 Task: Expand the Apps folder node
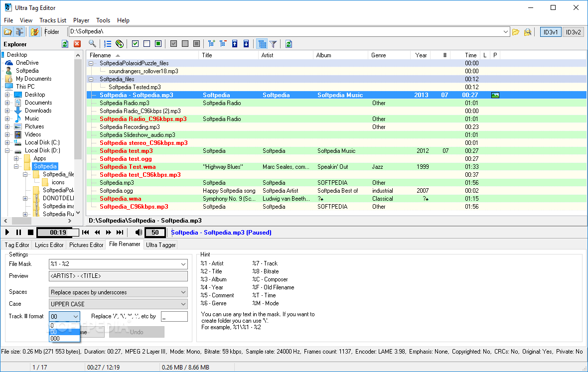16,158
